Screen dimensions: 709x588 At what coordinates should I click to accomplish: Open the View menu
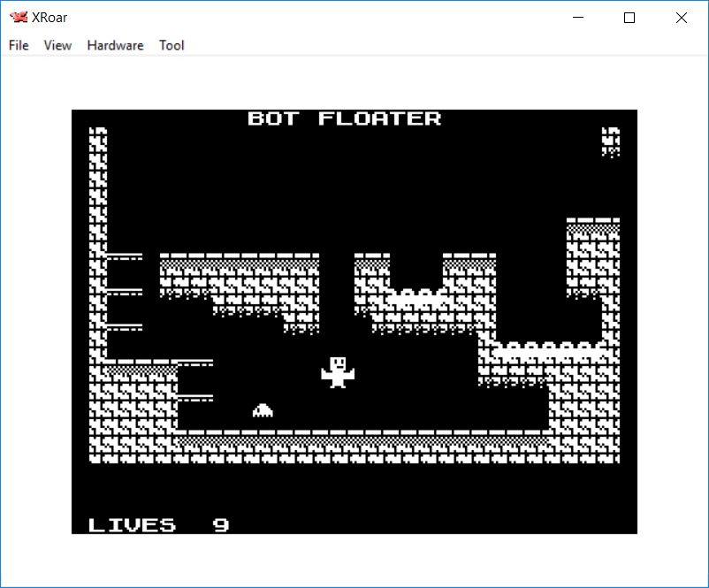(x=57, y=45)
